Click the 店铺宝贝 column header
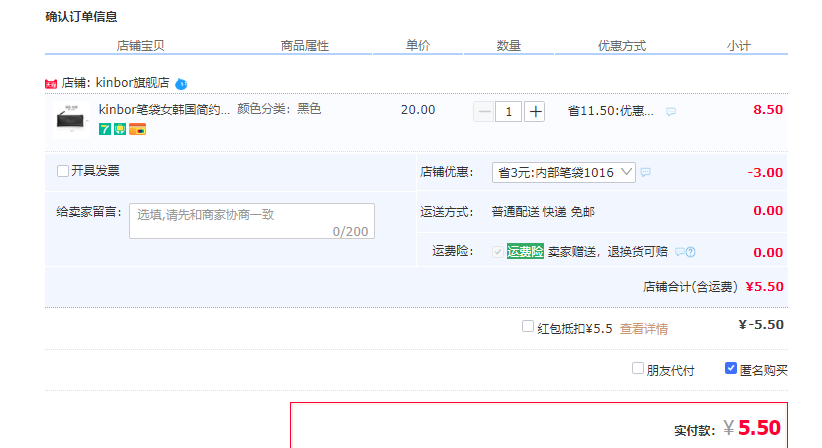Viewport: 822px width, 448px height. pos(140,46)
